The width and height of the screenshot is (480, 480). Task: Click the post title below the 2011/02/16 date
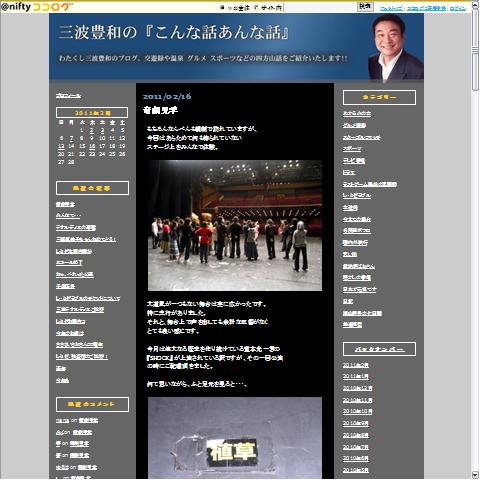[x=160, y=110]
